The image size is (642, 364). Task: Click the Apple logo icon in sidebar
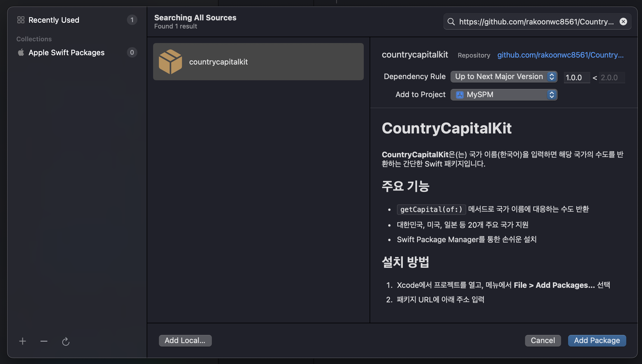point(21,53)
